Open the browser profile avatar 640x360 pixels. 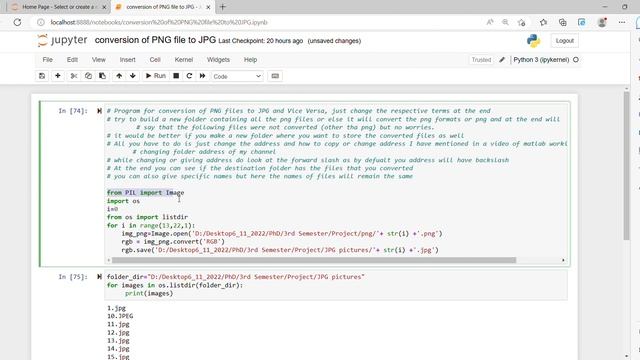click(x=602, y=22)
